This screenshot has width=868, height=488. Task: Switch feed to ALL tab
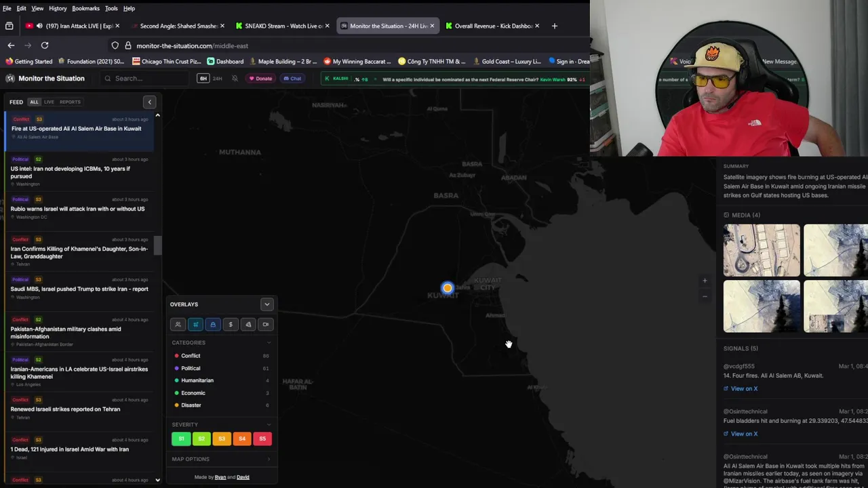[x=34, y=102]
